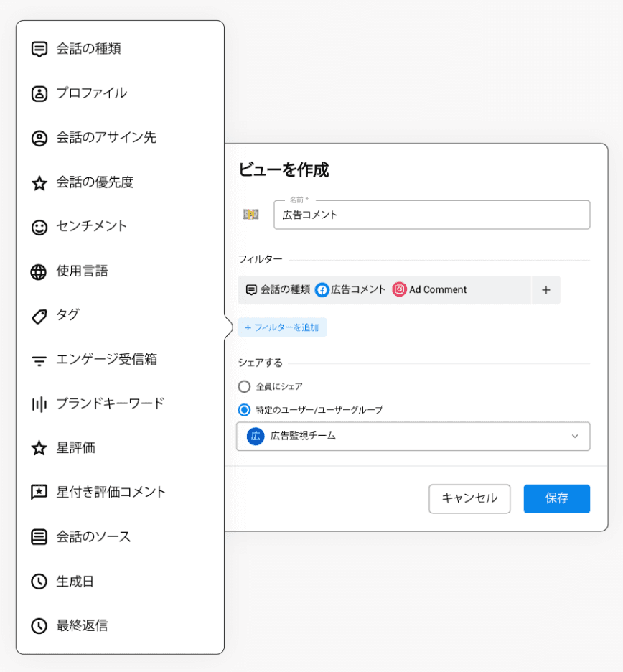Choose 会話の優先度 from filter menu
Screen dimensions: 623x672
click(95, 182)
